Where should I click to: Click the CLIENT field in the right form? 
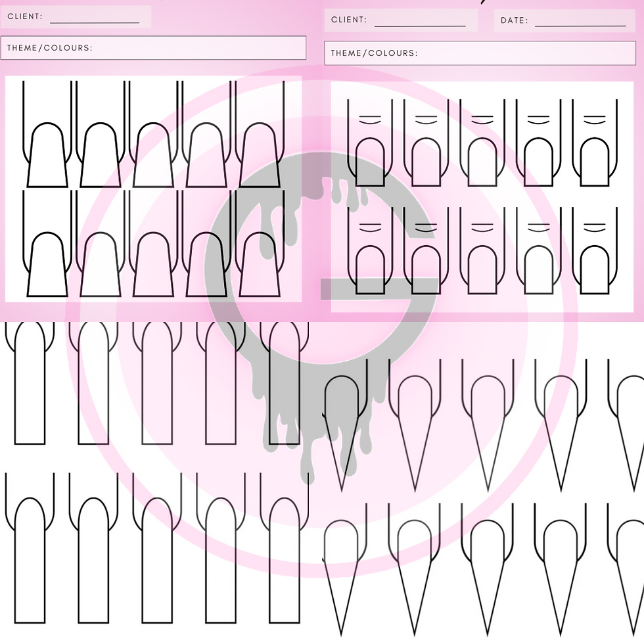[419, 21]
